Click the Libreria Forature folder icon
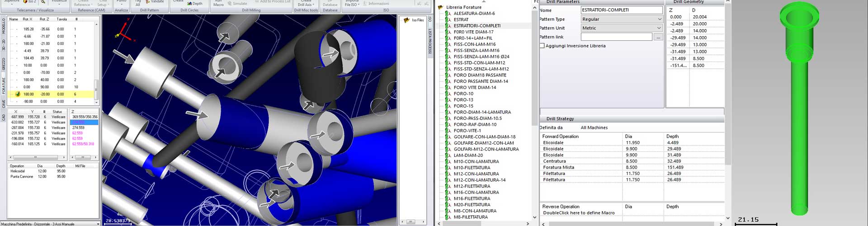 (x=441, y=7)
